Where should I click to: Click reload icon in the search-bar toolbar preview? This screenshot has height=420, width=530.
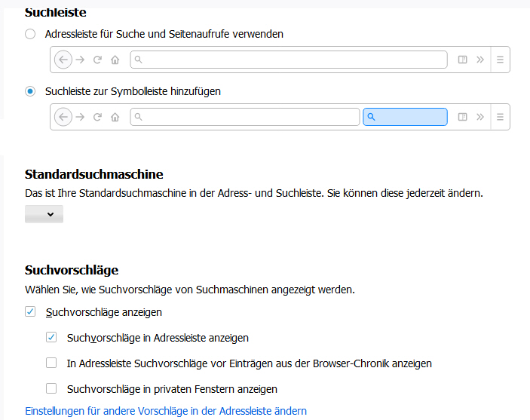(x=97, y=117)
